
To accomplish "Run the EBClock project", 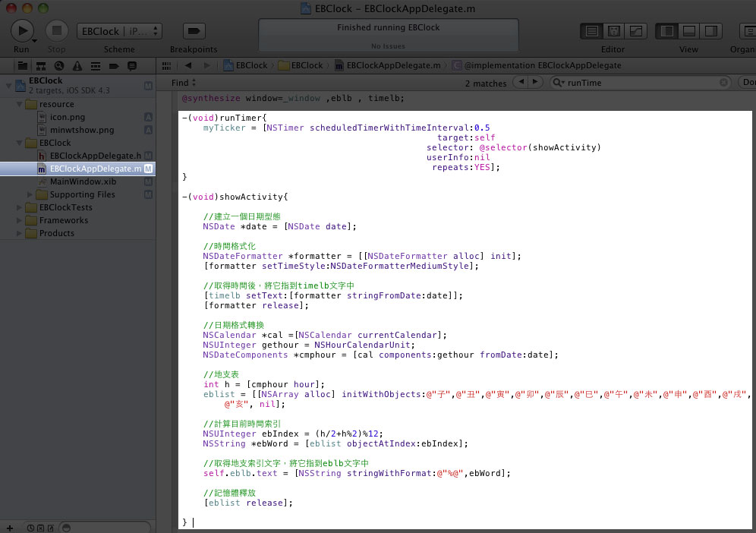I will pos(22,31).
